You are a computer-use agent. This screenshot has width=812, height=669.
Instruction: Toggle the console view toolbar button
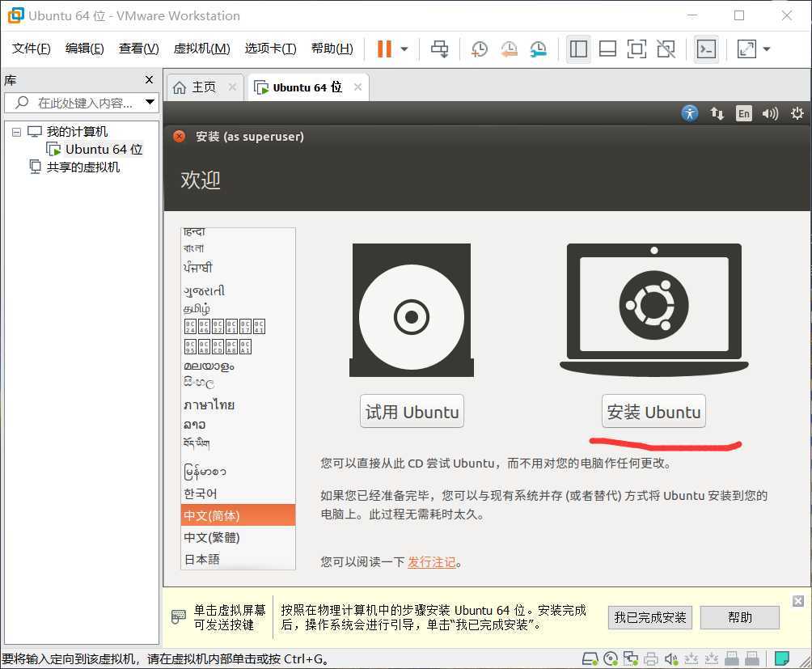(x=706, y=49)
